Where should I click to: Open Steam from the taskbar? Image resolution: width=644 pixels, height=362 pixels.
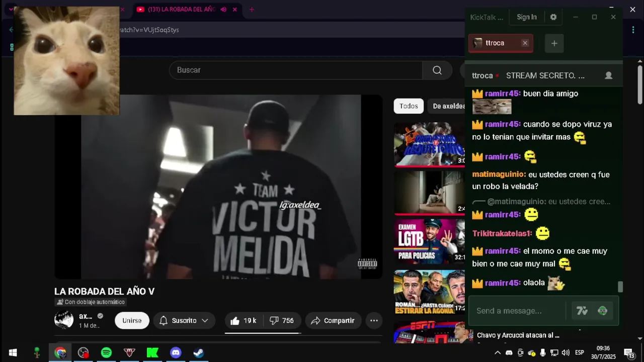click(199, 352)
